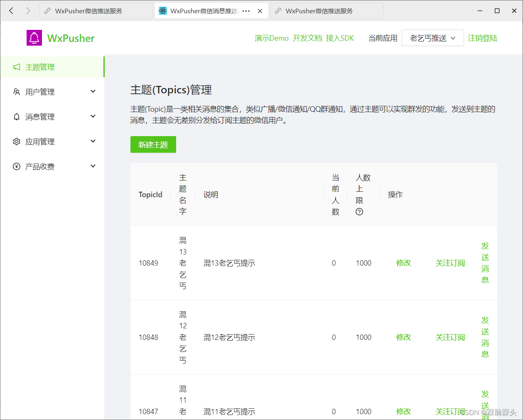Click the TopicId cell 10847
Viewport: 523px width, 420px height.
148,411
